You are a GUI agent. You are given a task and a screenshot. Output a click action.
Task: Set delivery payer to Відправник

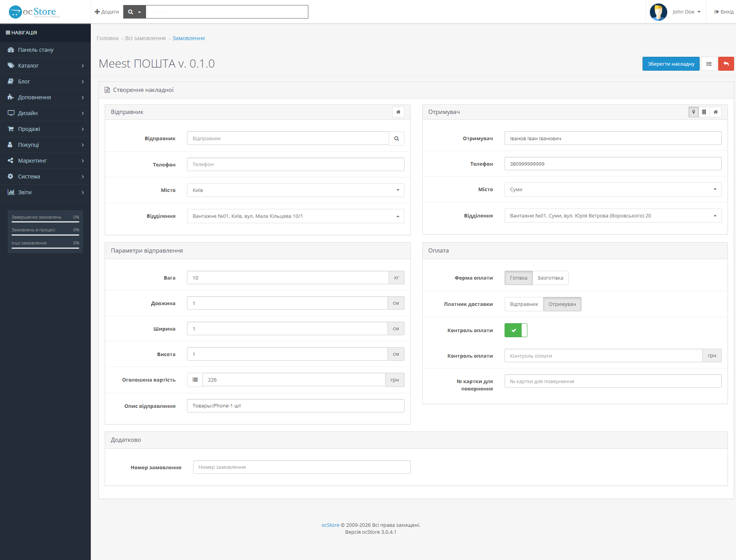point(524,304)
